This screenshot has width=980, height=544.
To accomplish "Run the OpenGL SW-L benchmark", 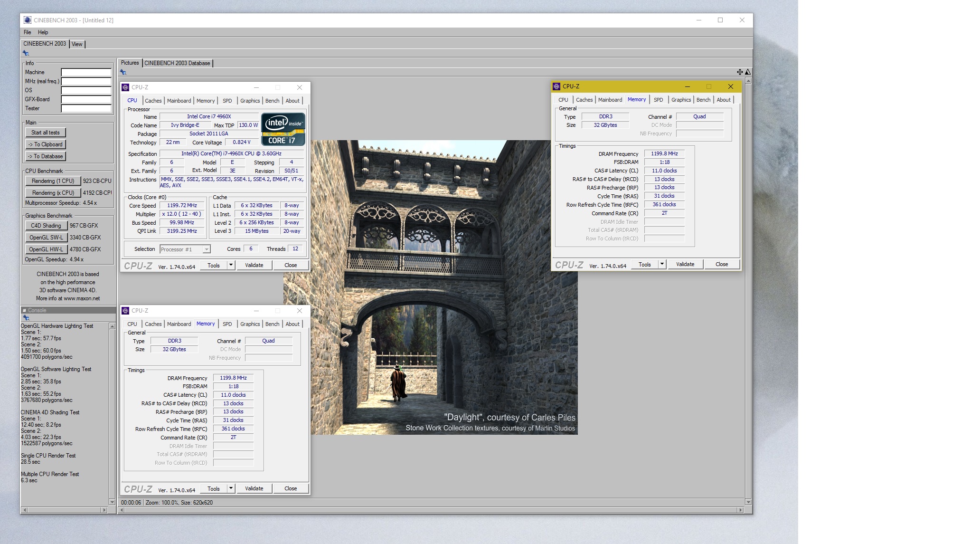I will coord(46,238).
